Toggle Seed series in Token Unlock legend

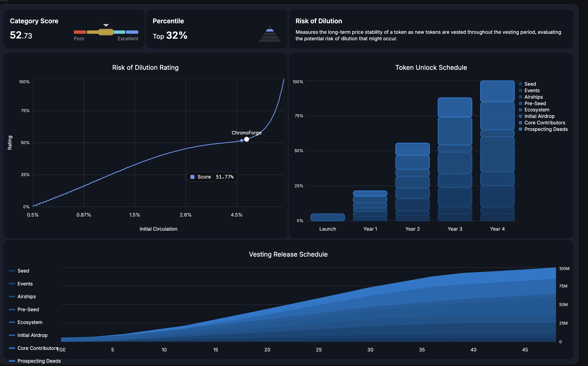[x=528, y=84]
